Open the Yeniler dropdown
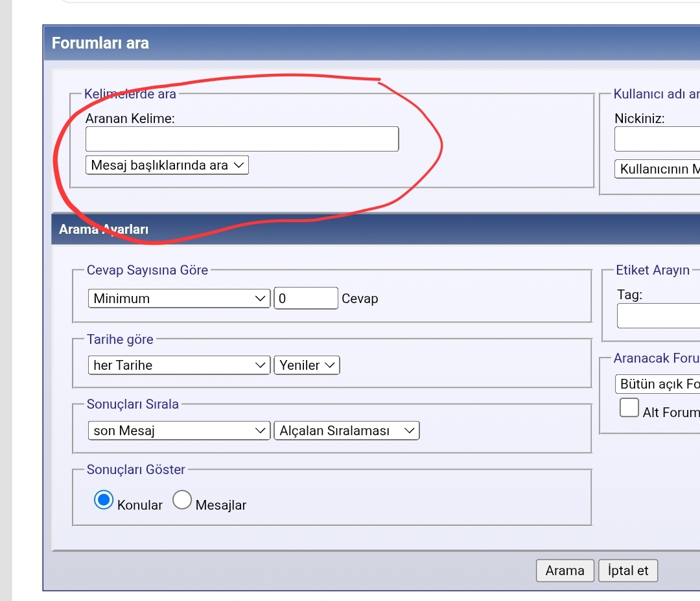This screenshot has height=601, width=700. pos(307,365)
